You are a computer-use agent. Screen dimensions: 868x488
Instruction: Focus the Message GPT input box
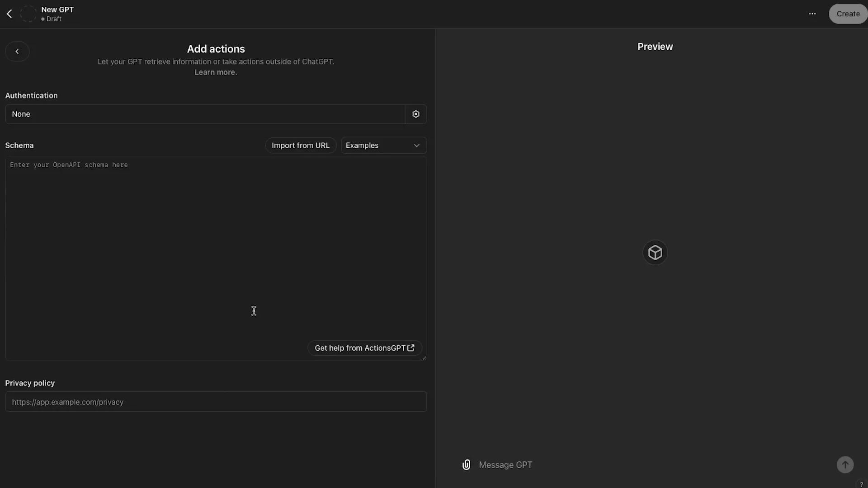pyautogui.click(x=651, y=465)
